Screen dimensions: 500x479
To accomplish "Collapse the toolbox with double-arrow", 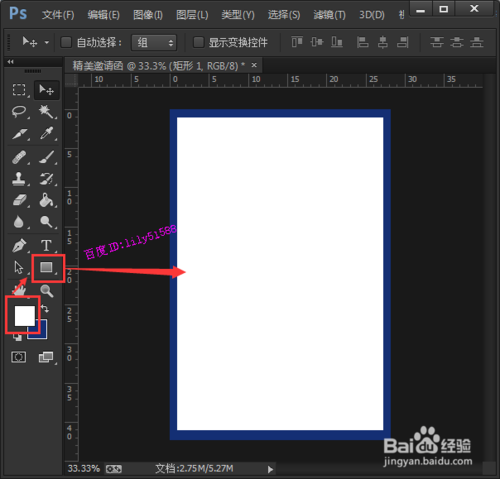I will (10, 62).
